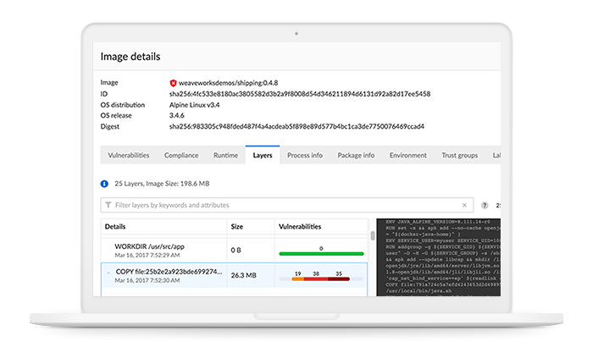
Task: Open the help question mark icon
Action: click(485, 205)
